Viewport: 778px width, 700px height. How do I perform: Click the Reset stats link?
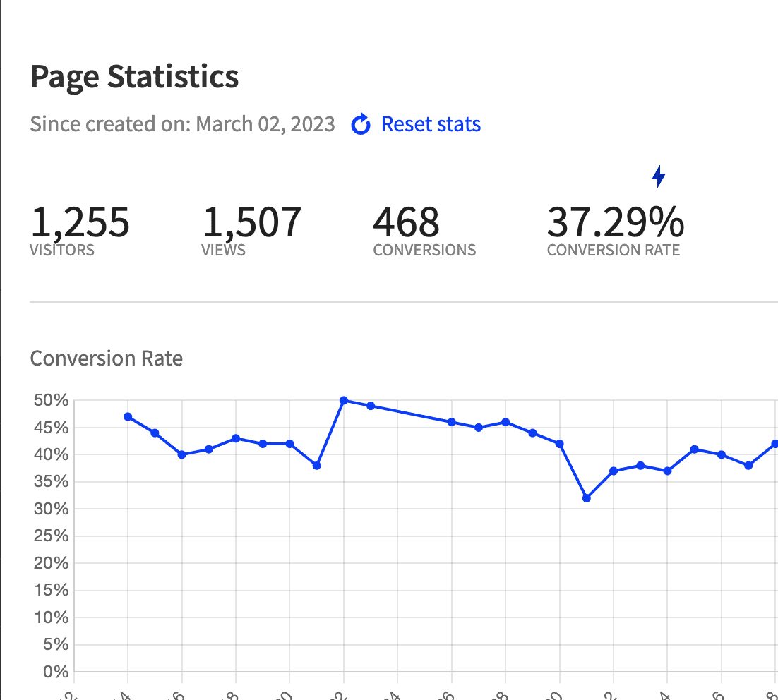pyautogui.click(x=431, y=124)
